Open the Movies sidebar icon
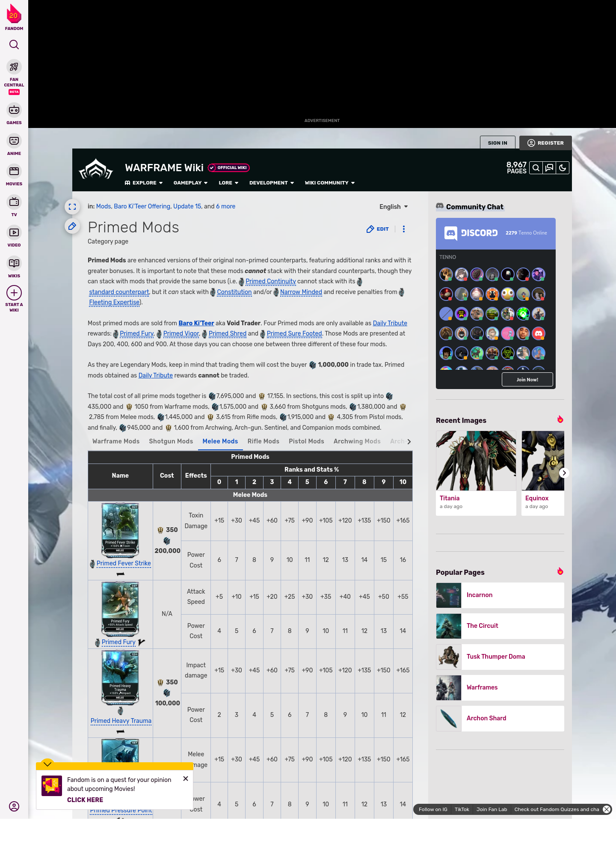616x856 pixels. coord(14,171)
